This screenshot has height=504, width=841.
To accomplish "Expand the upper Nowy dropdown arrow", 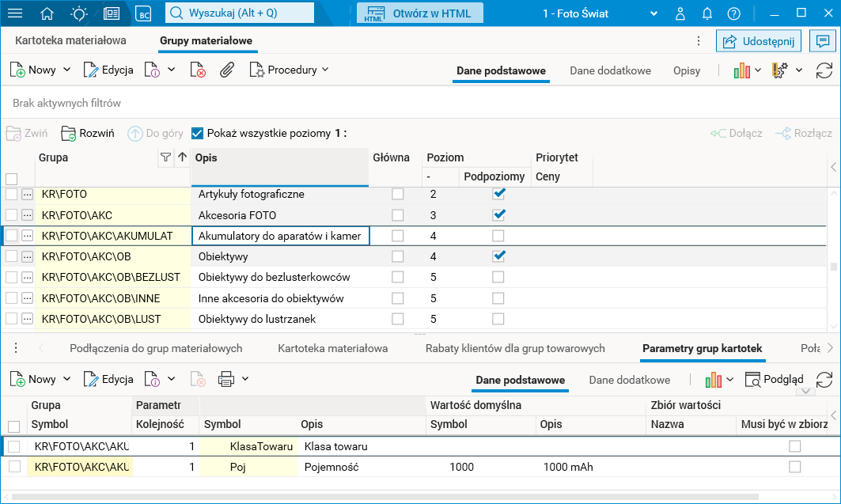I will click(67, 70).
